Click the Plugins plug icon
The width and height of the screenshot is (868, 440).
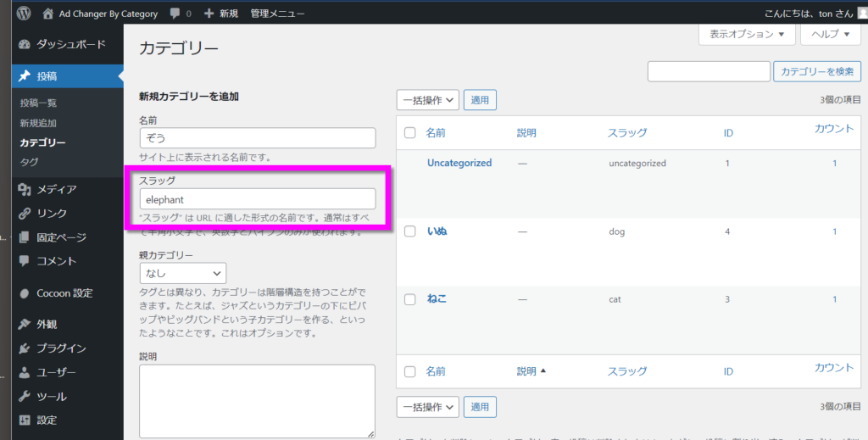25,348
